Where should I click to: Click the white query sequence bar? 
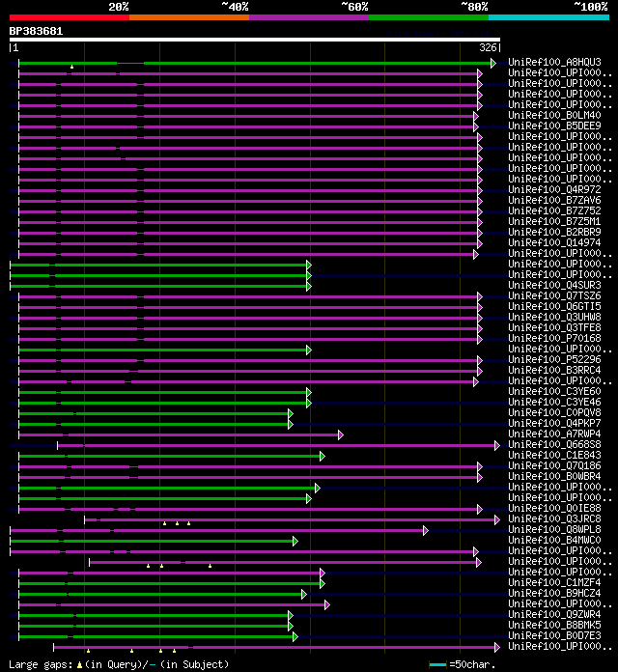pyautogui.click(x=255, y=40)
